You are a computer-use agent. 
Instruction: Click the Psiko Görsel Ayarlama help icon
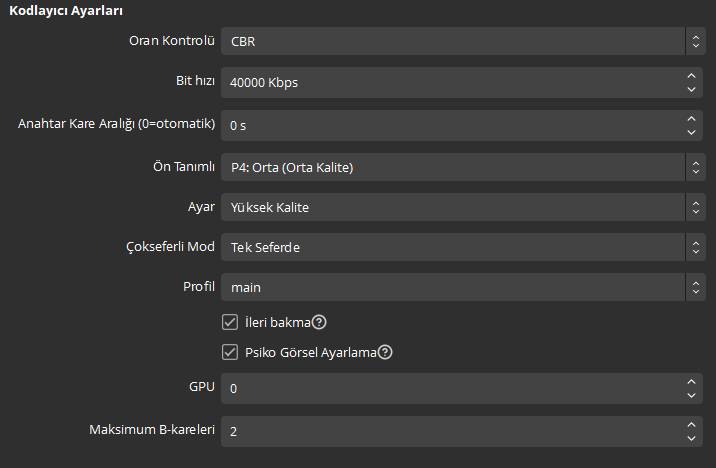385,352
